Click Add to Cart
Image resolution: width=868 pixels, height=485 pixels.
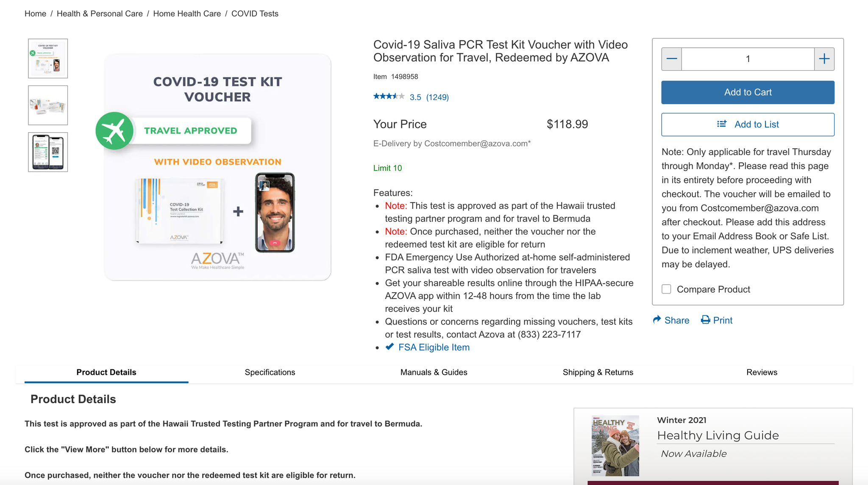click(747, 92)
